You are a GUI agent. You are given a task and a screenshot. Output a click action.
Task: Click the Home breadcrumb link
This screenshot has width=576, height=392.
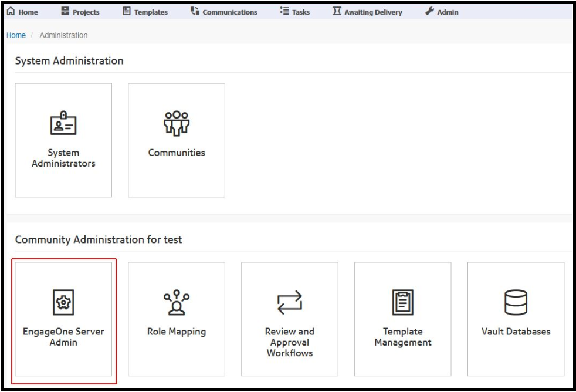[16, 35]
